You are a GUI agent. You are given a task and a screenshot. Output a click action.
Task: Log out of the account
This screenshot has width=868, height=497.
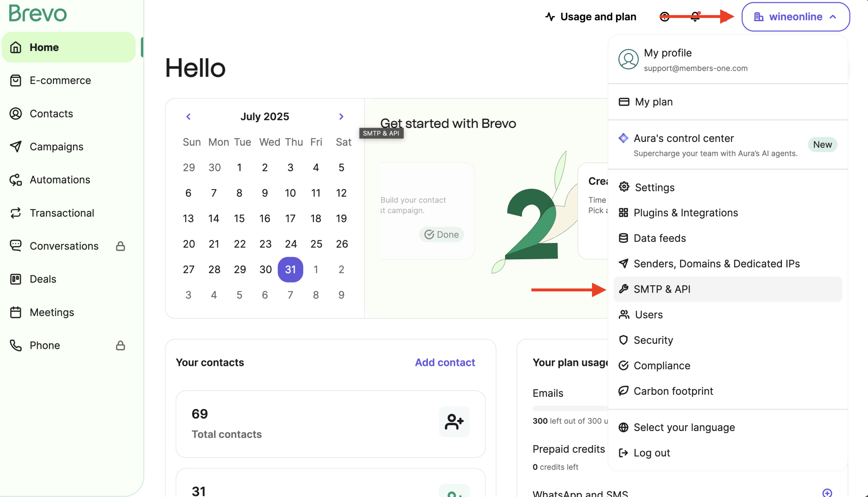point(728,453)
